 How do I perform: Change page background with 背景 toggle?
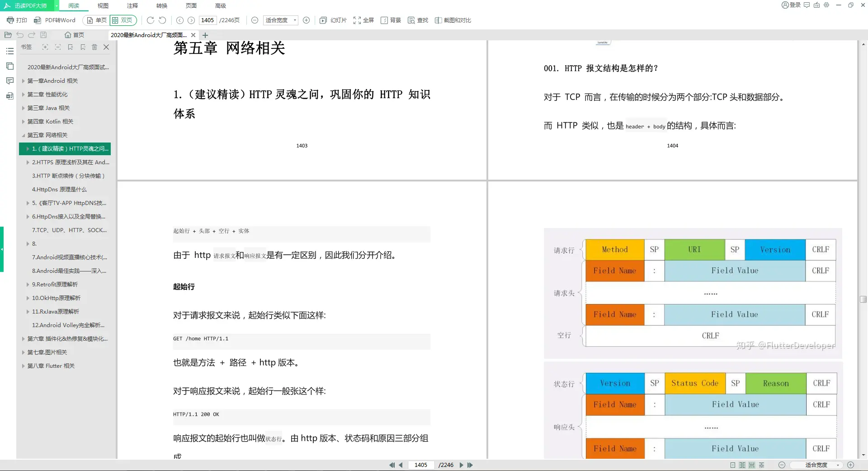tap(391, 20)
